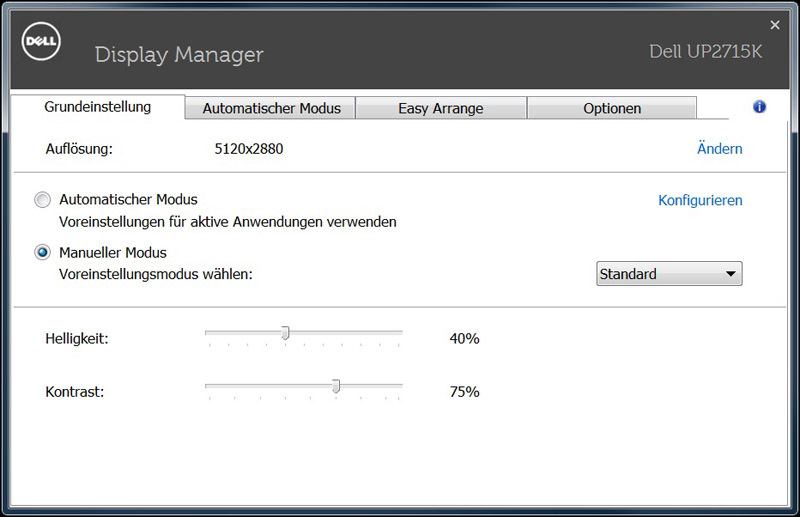Click the 5120x2880 resolution value
The image size is (800, 517).
tap(248, 149)
